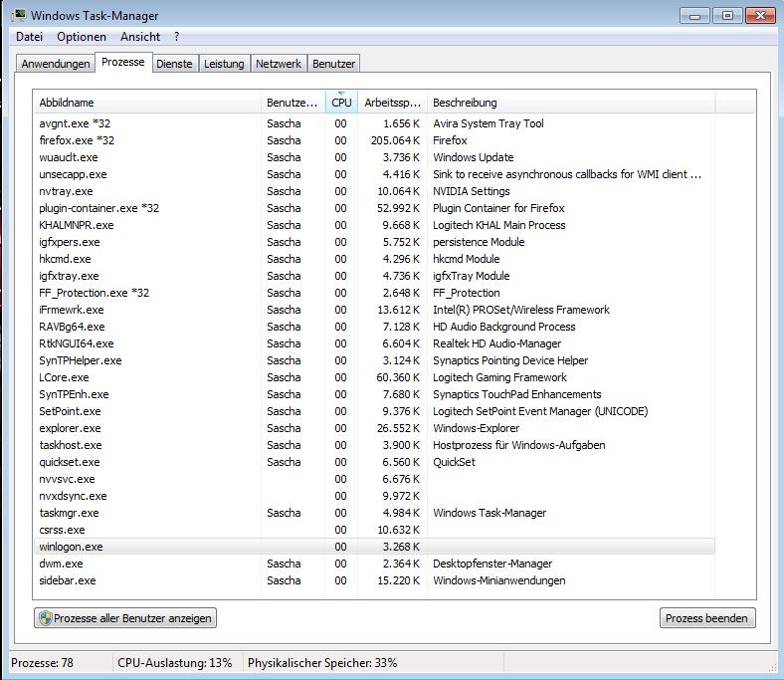Switch to the Dienste tab
This screenshot has width=784, height=680.
click(x=174, y=64)
